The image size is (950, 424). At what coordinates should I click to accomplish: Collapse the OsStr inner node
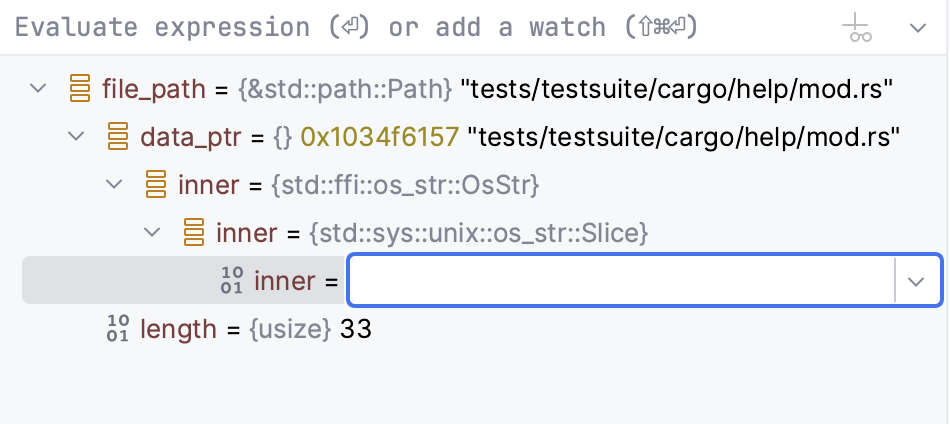pyautogui.click(x=115, y=184)
